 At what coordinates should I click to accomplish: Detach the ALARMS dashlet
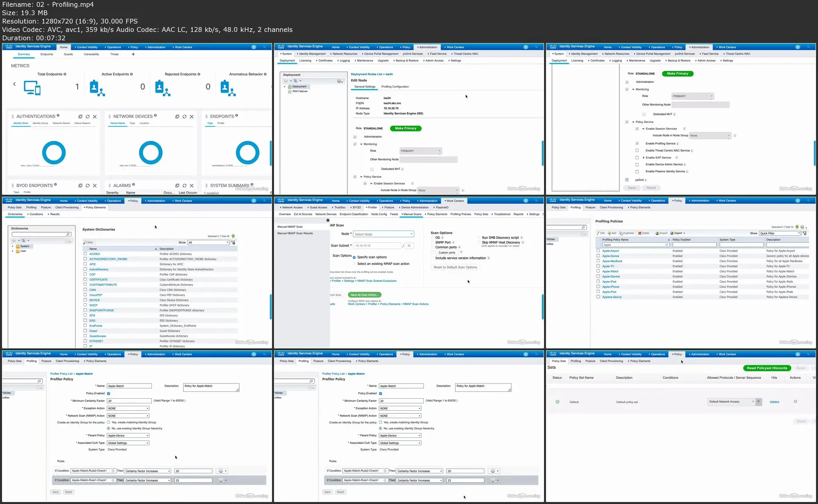click(x=177, y=186)
